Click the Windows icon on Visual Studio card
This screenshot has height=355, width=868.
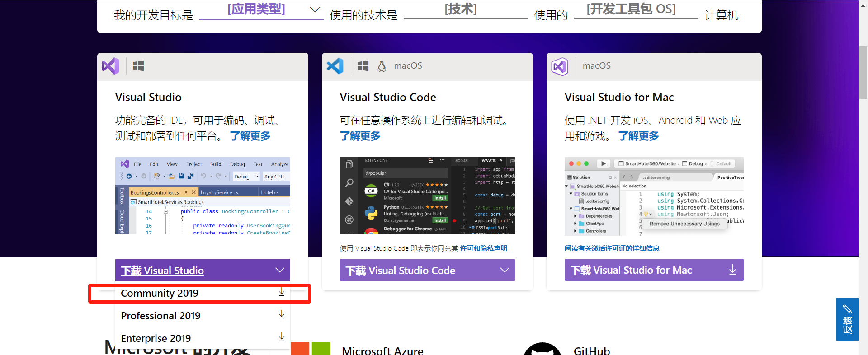(138, 66)
